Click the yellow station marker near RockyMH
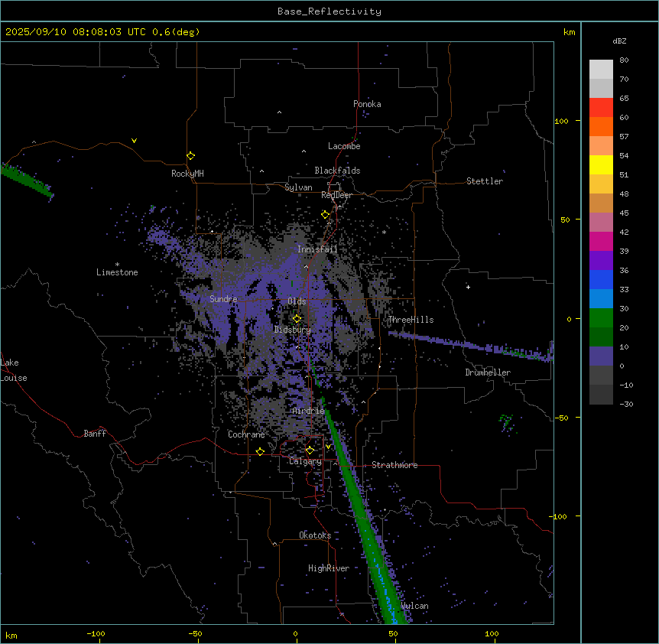 pos(190,156)
